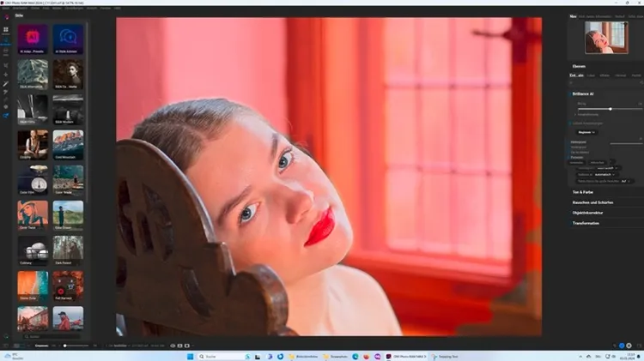Open the Regionen dropdown
The width and height of the screenshot is (644, 361).
pyautogui.click(x=586, y=132)
